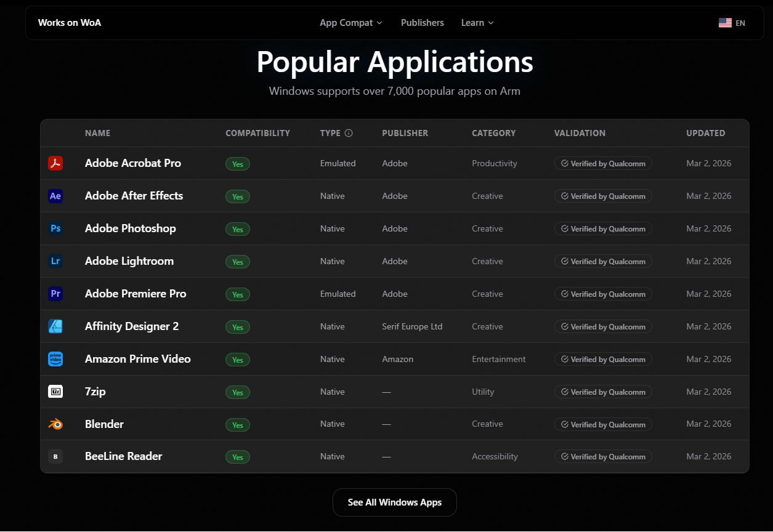The width and height of the screenshot is (773, 532).
Task: Open the 7zip app name
Action: click(95, 392)
